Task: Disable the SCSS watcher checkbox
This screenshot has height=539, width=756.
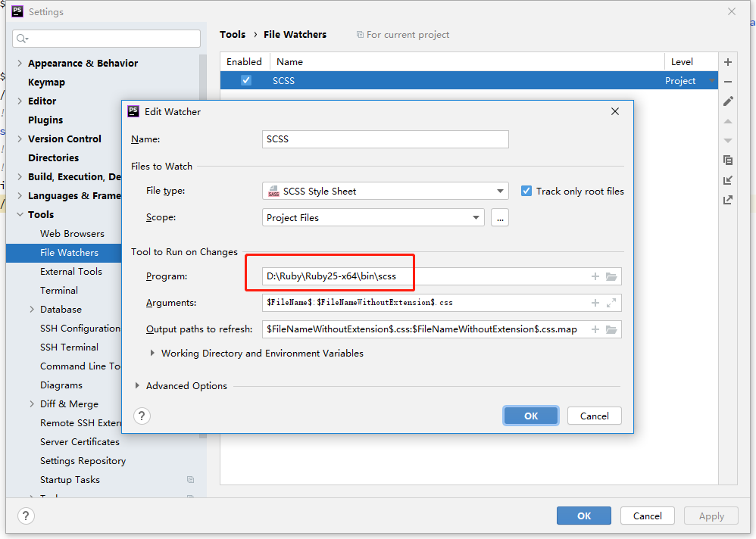Action: coord(246,81)
